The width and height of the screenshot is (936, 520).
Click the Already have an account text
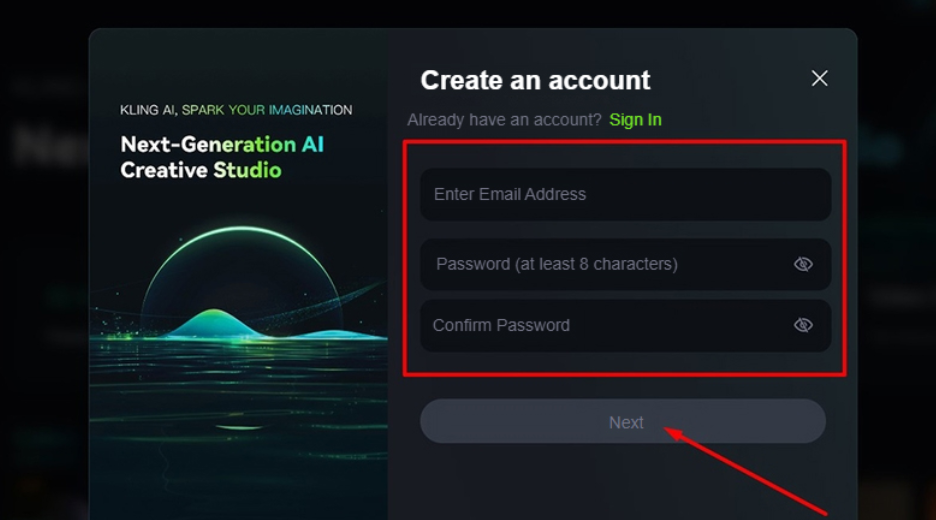tap(504, 120)
